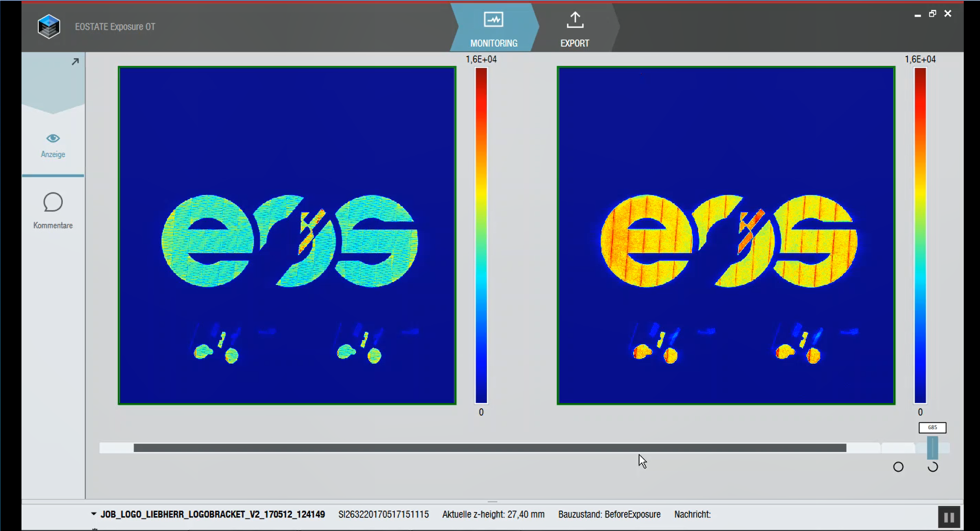The image size is (980, 531).
Task: Click the refresh icon near the layer slider
Action: tap(933, 467)
